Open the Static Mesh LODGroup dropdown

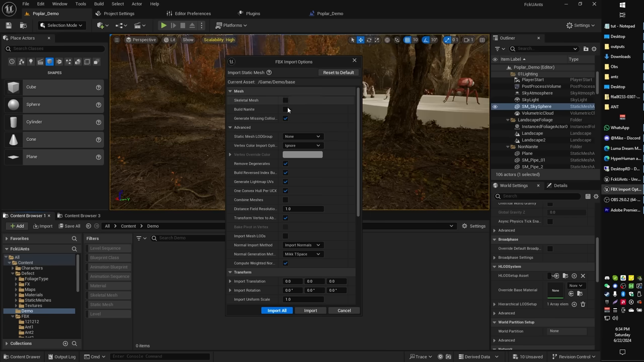(x=302, y=136)
